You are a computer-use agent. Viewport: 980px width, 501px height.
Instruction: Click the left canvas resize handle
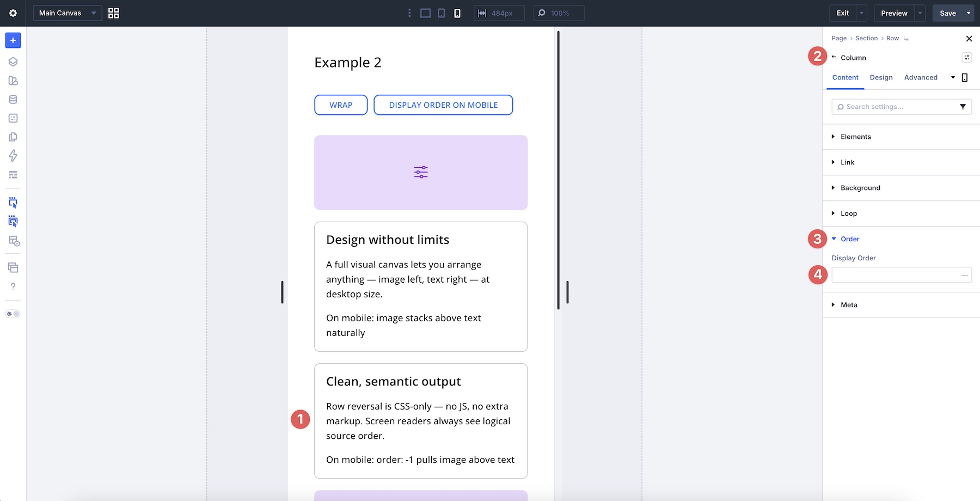pyautogui.click(x=282, y=292)
